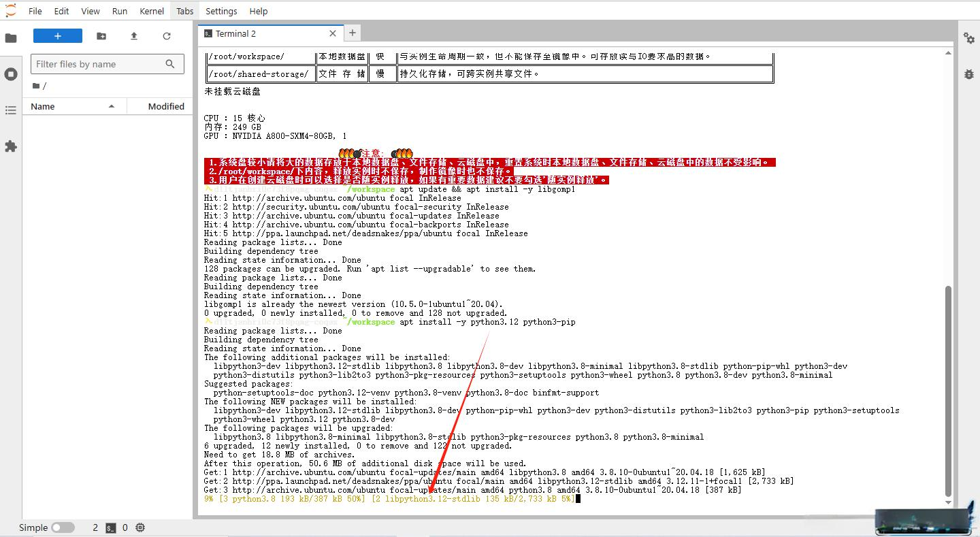
Task: Open the Settings menu
Action: [x=221, y=11]
